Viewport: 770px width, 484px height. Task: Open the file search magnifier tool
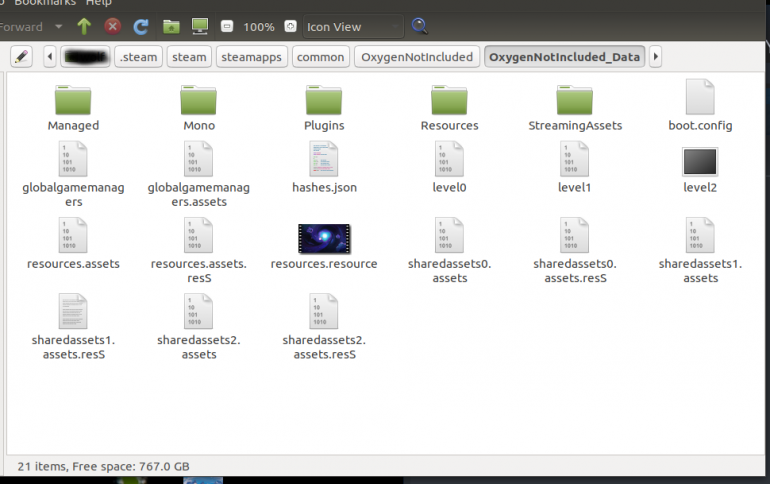[419, 26]
